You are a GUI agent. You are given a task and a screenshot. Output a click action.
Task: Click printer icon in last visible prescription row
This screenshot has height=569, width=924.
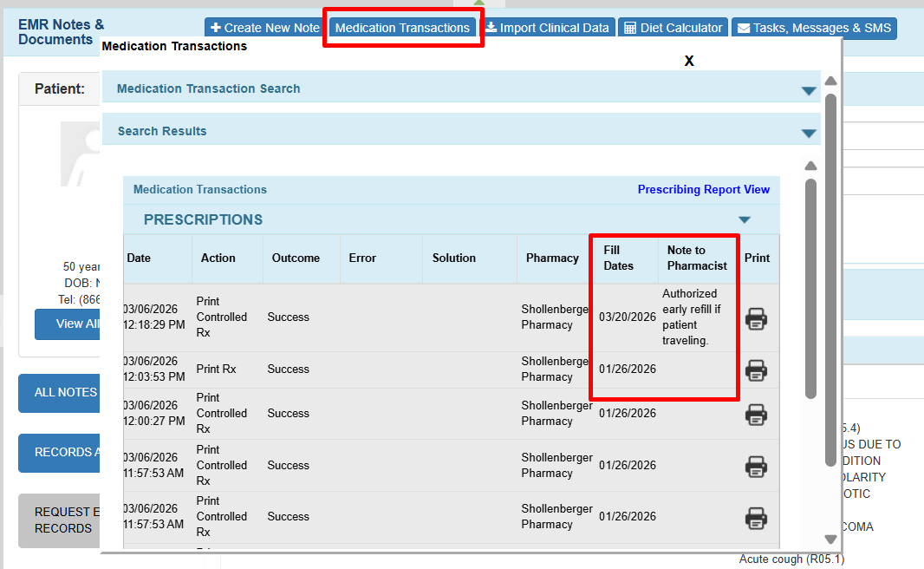pos(756,518)
